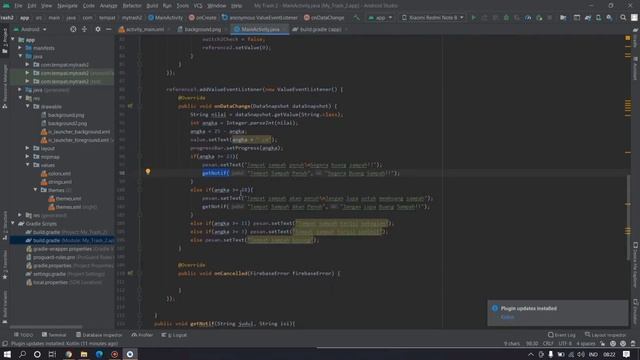Open the Refactor menu
The height and width of the screenshot is (360, 640).
point(132,6)
